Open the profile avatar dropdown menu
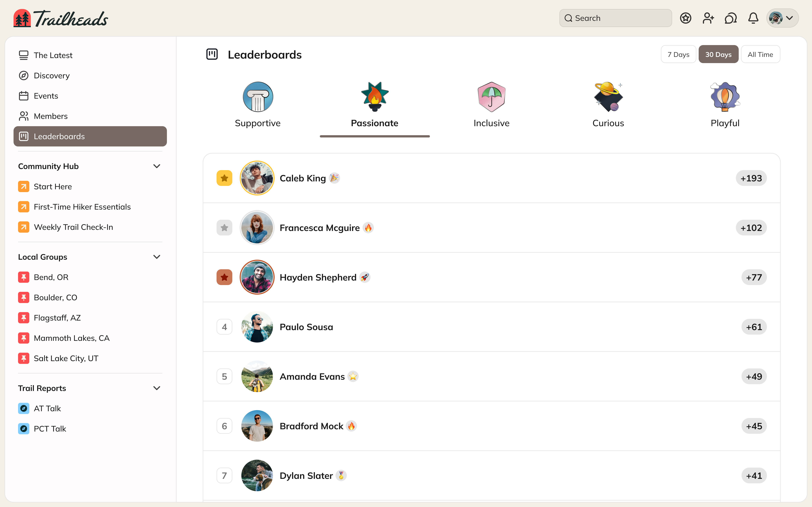Viewport: 812px width, 507px height. [x=782, y=18]
